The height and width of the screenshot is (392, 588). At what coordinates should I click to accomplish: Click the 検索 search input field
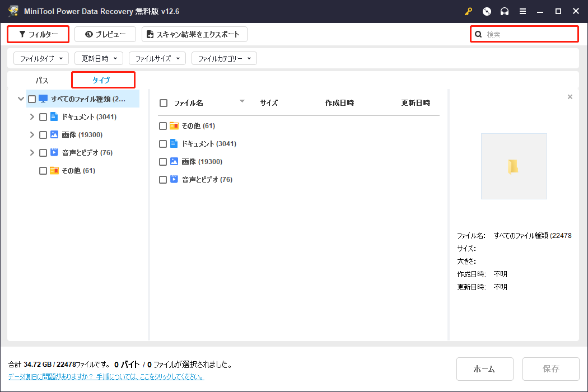click(x=529, y=34)
